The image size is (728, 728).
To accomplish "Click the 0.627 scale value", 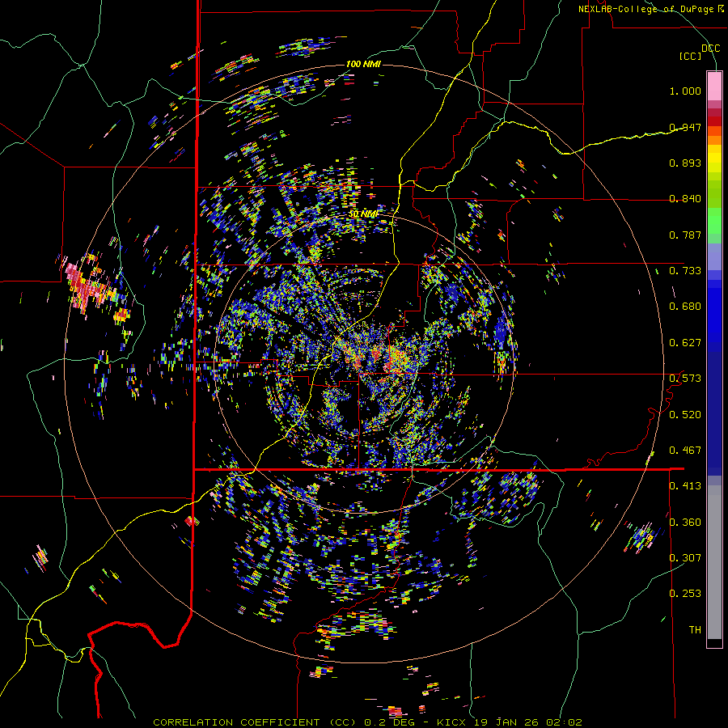I will 685,343.
